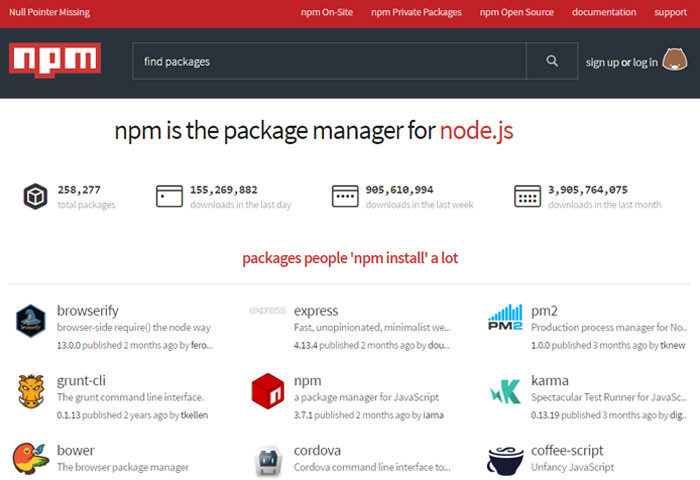Click the last month downloads calendar icon
Viewport: 700px width, 480px height.
tap(527, 196)
